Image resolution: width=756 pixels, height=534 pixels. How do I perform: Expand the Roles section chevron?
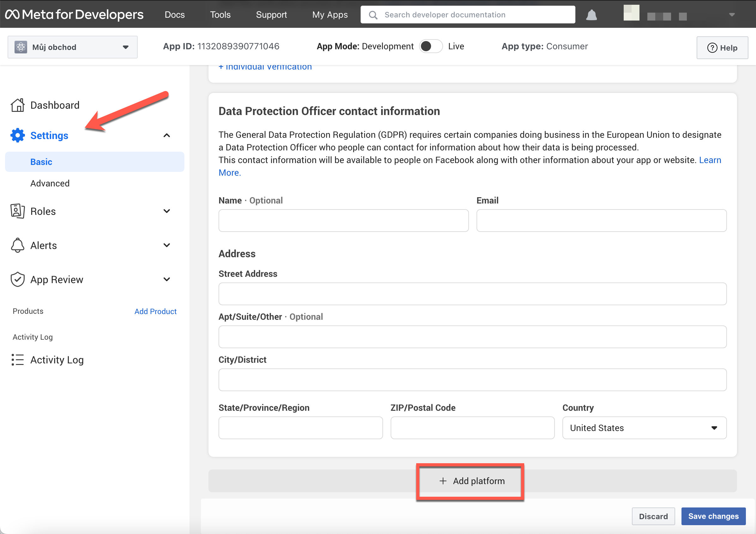167,211
